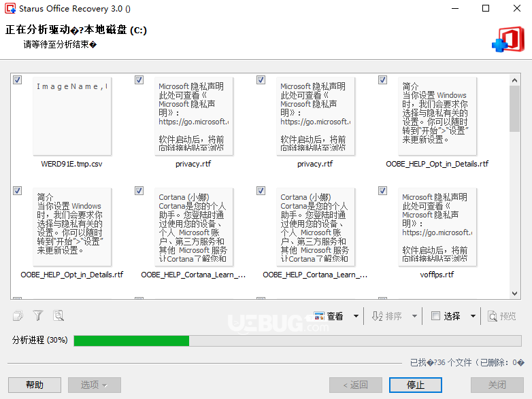The width and height of the screenshot is (532, 399).
Task: Click the 返回 back button
Action: (x=356, y=385)
